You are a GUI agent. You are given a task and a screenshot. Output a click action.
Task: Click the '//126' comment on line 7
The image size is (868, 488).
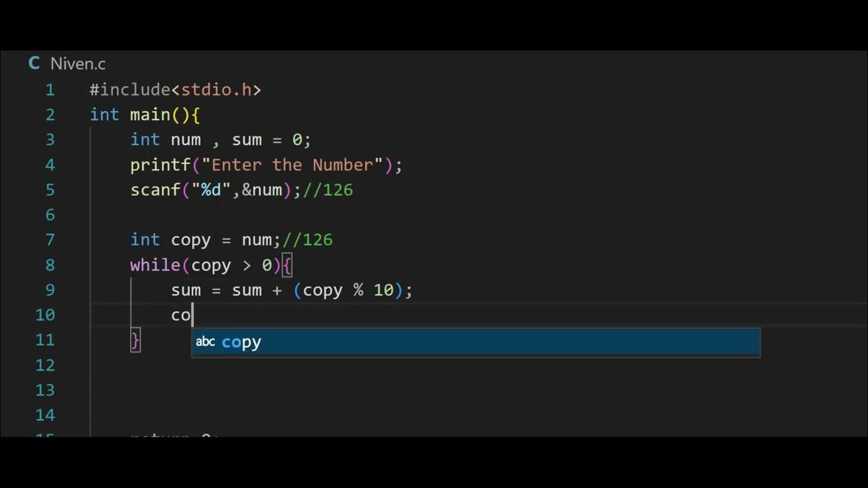tap(307, 240)
